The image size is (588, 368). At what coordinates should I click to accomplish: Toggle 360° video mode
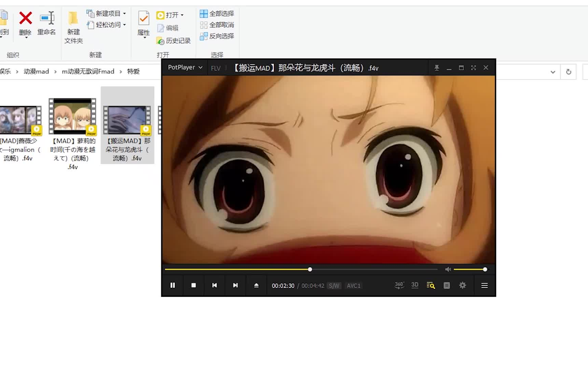click(x=399, y=286)
